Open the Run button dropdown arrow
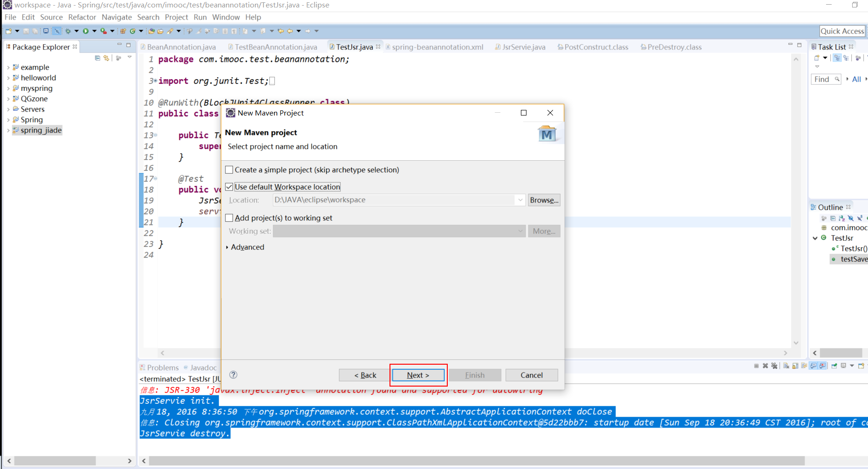Viewport: 868px width, 469px height. (94, 31)
